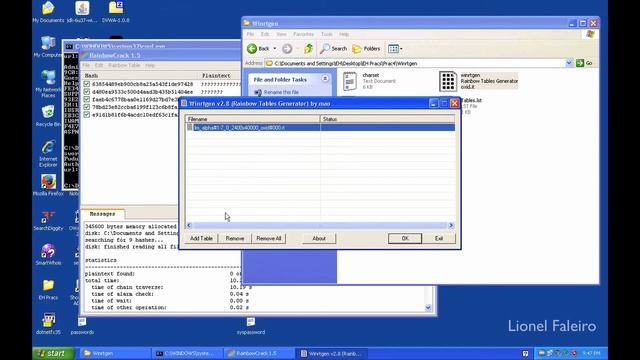Click OK in Winrtgen dialog

click(x=404, y=238)
